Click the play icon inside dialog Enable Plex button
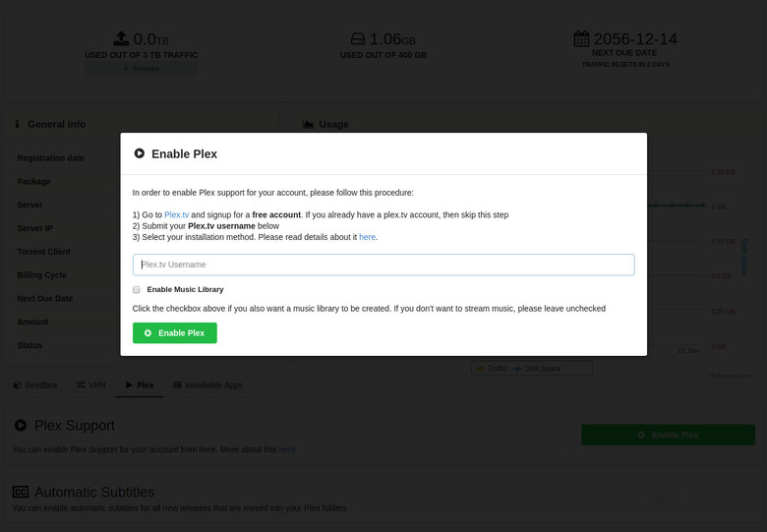This screenshot has height=532, width=767. coord(147,333)
